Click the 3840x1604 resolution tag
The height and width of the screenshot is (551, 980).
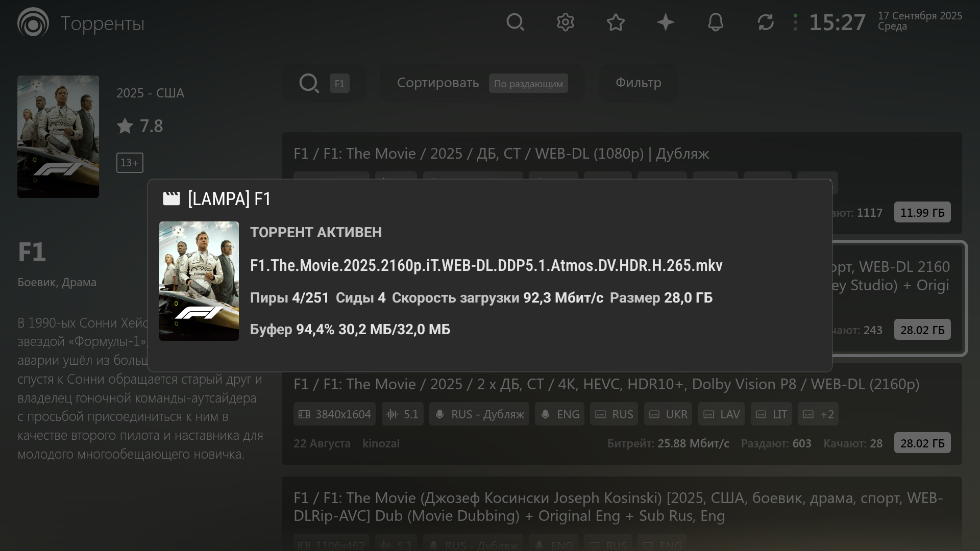(x=334, y=414)
